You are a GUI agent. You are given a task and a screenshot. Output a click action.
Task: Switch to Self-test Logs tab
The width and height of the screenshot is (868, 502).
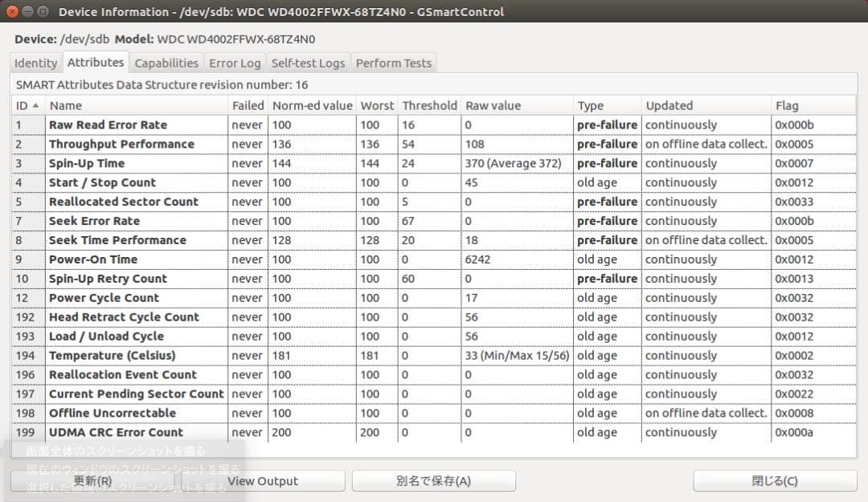pos(308,63)
